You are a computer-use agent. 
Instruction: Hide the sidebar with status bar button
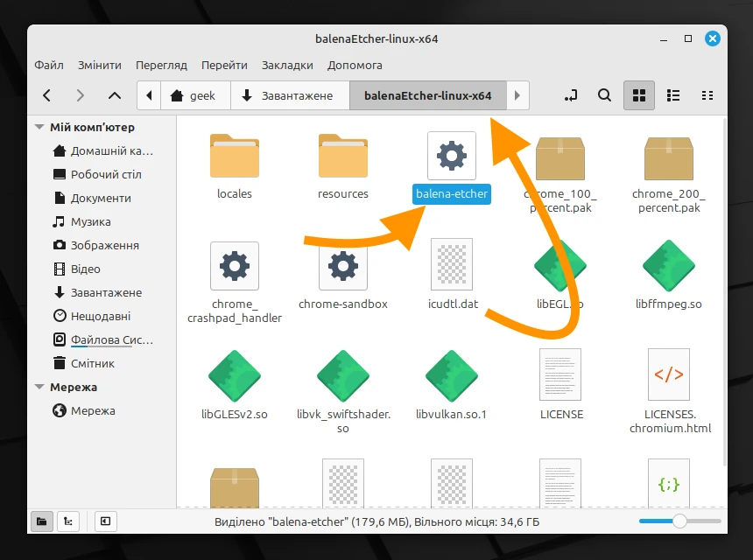[106, 521]
